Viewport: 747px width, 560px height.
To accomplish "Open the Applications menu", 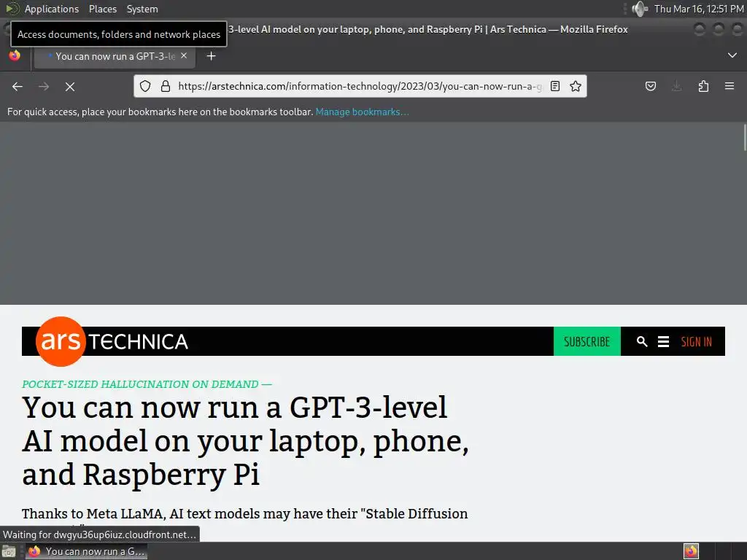I will click(x=52, y=9).
